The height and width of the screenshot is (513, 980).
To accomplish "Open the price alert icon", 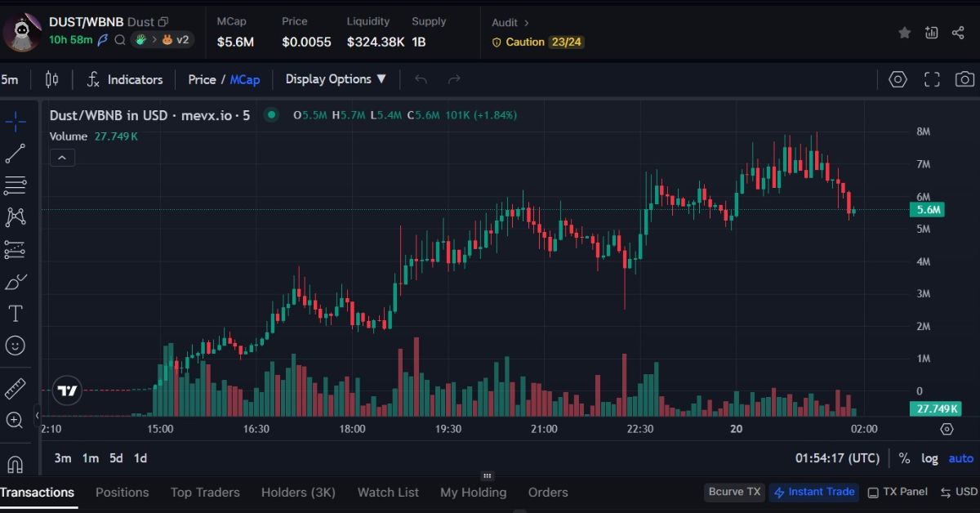I will 932,33.
